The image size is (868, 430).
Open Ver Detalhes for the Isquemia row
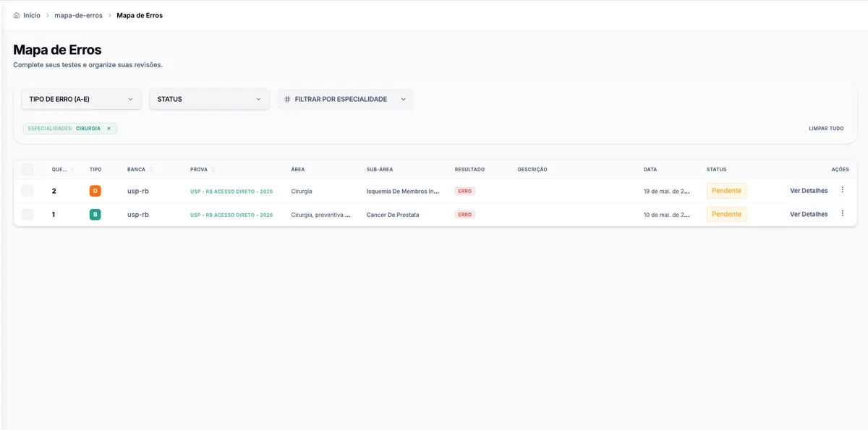coord(809,191)
